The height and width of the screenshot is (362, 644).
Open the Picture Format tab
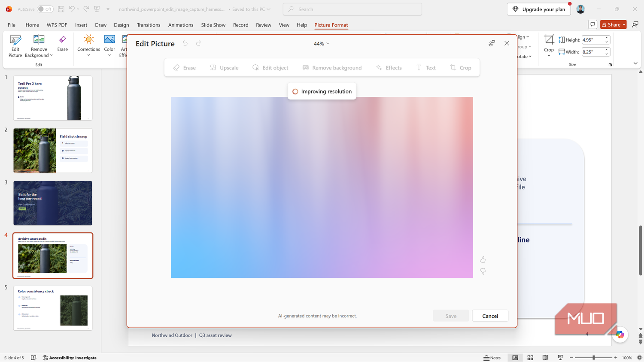[x=331, y=25]
